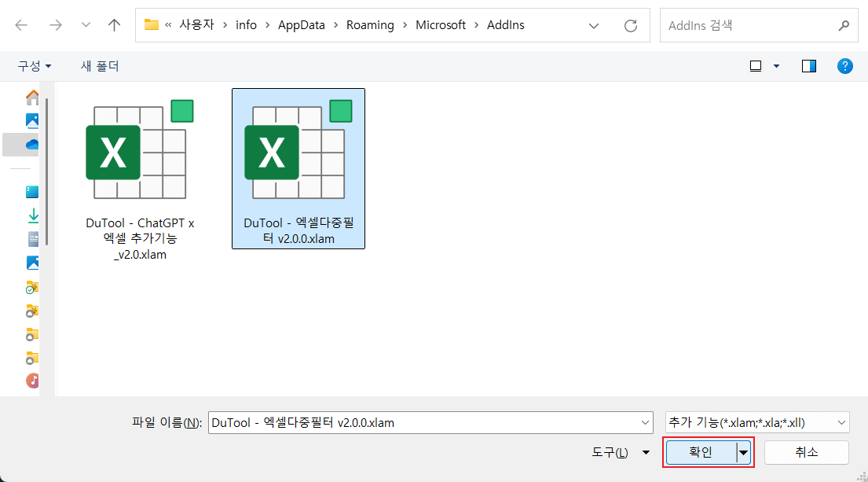The image size is (868, 482).
Task: Refresh the AddIns folder
Action: point(631,25)
